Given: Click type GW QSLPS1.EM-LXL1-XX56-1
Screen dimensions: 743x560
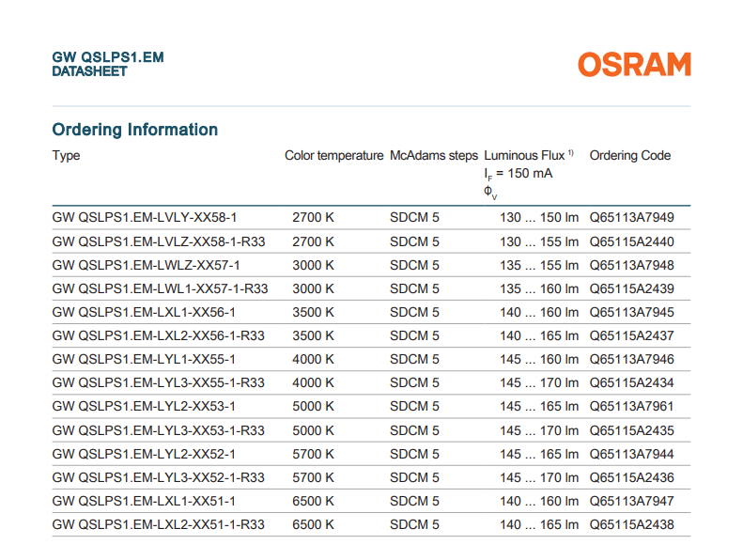Looking at the screenshot, I should [144, 312].
